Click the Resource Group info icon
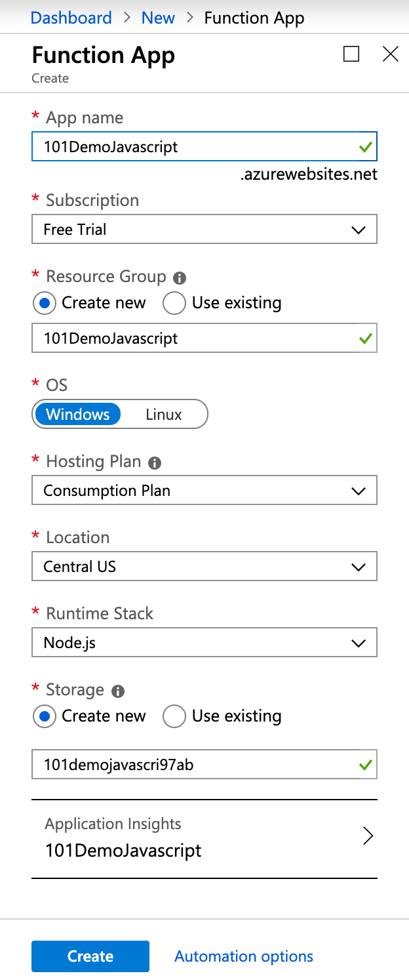409x980 pixels. pyautogui.click(x=180, y=278)
